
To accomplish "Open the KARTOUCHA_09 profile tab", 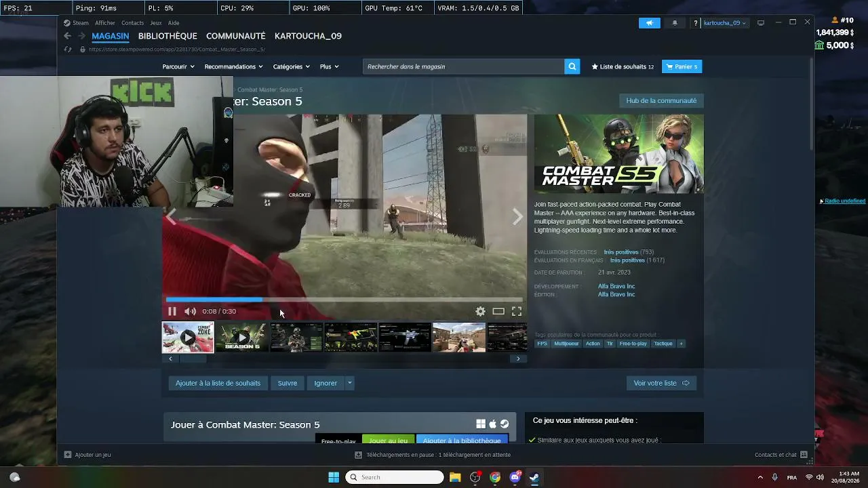I will coord(308,36).
